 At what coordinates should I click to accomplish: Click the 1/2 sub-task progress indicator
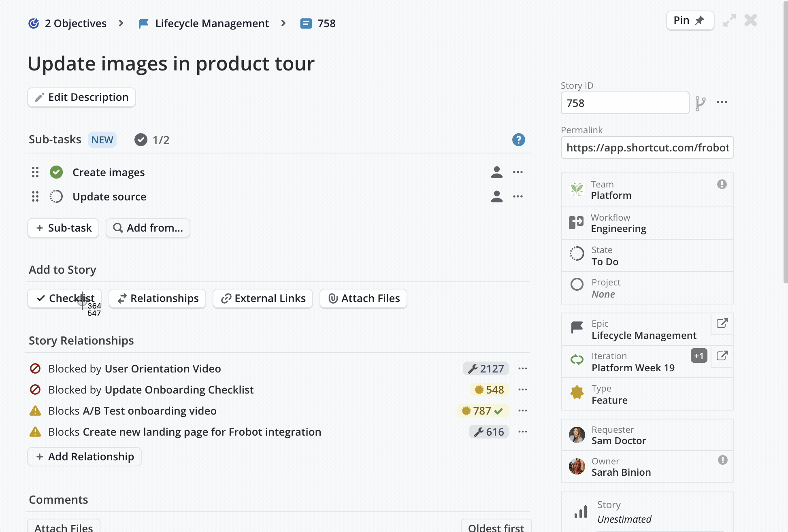(151, 140)
